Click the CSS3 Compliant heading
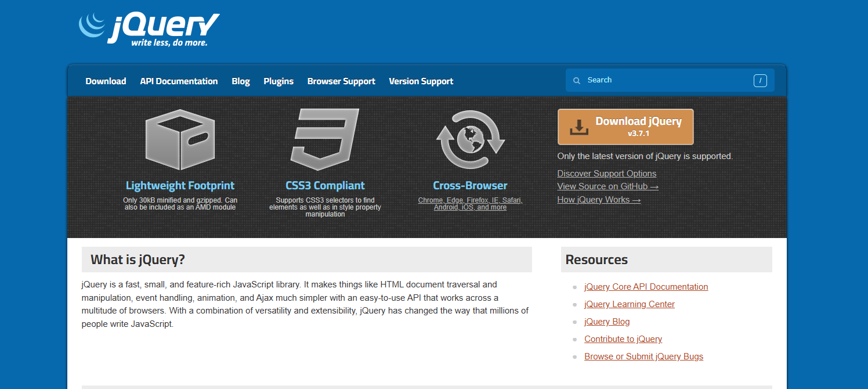The width and height of the screenshot is (868, 389). pos(325,186)
